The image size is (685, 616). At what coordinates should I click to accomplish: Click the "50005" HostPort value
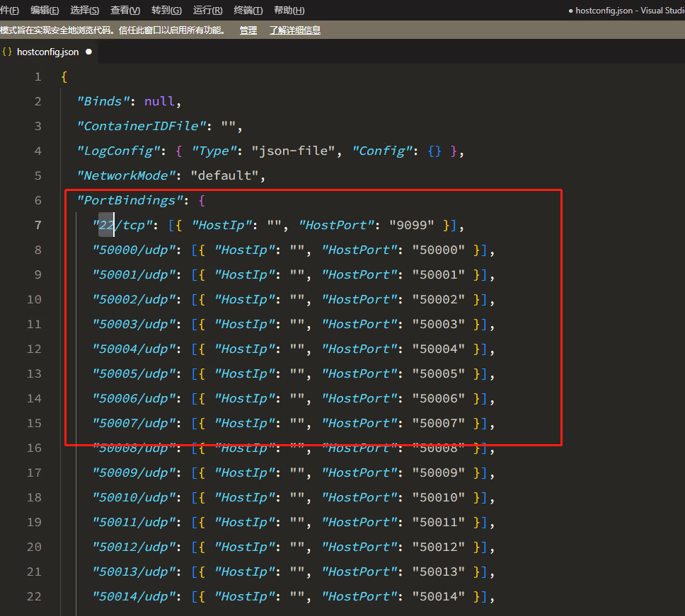click(439, 373)
